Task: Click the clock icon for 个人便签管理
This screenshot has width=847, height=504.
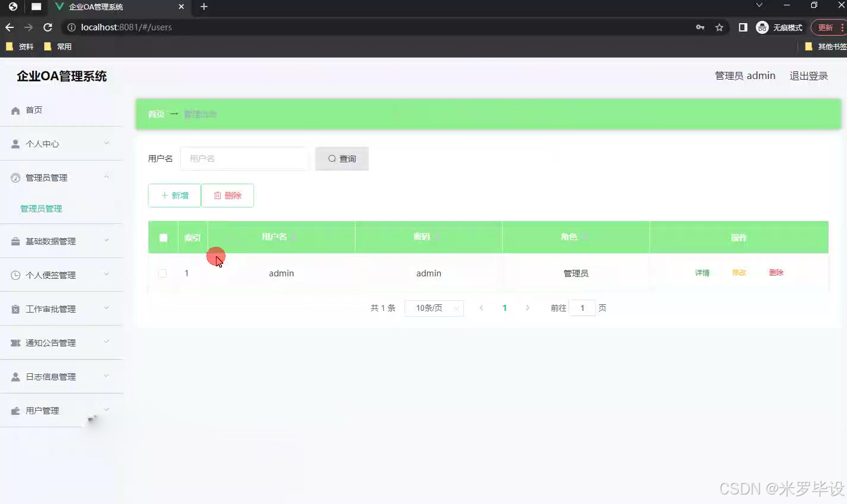Action: pyautogui.click(x=15, y=275)
